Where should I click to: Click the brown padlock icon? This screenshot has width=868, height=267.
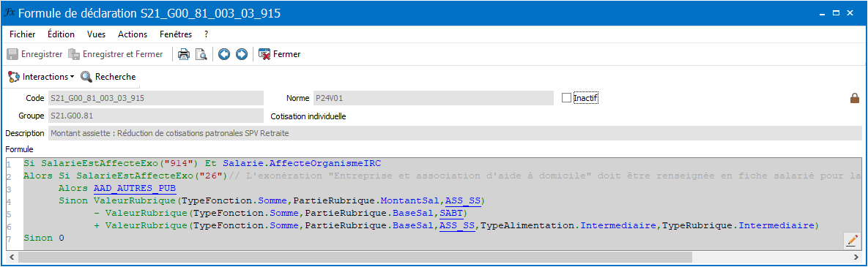[855, 99]
